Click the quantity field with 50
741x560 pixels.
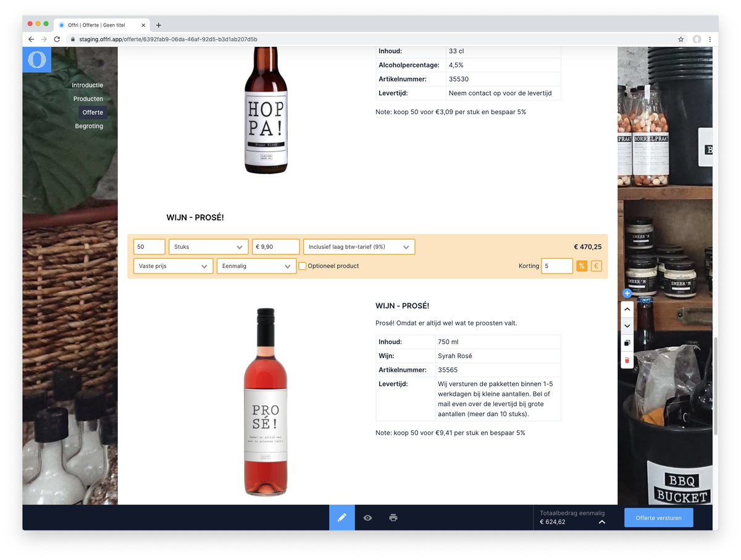[149, 247]
